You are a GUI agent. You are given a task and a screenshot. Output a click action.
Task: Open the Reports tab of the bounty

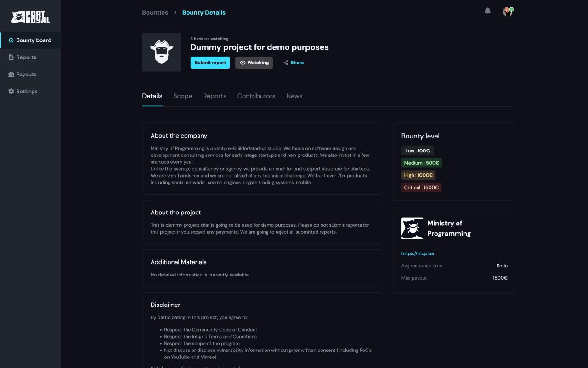coord(215,96)
